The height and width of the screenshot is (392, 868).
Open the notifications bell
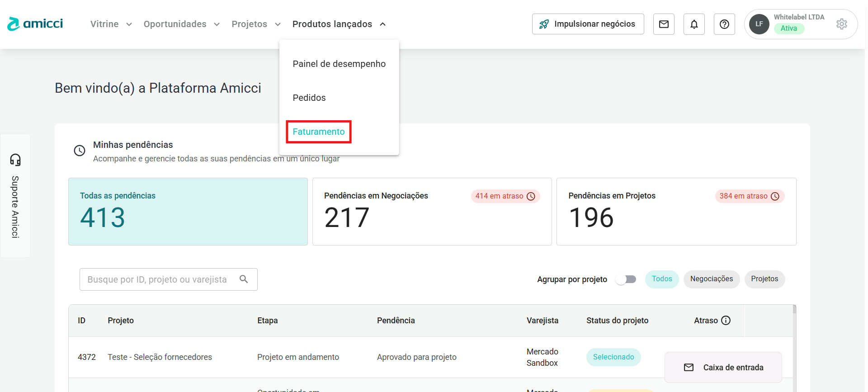[x=694, y=24]
